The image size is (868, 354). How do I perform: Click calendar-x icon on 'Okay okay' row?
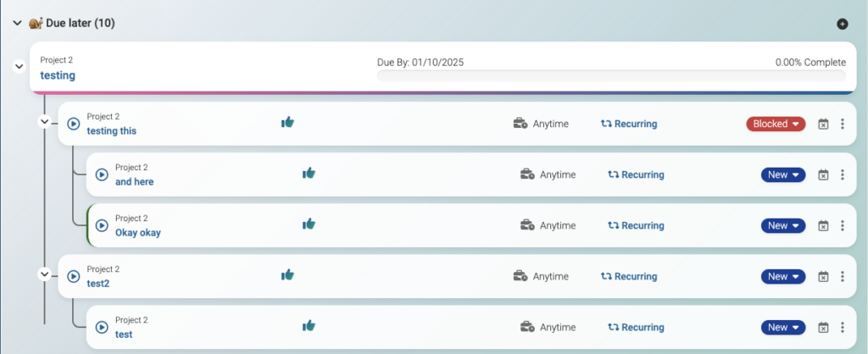823,226
